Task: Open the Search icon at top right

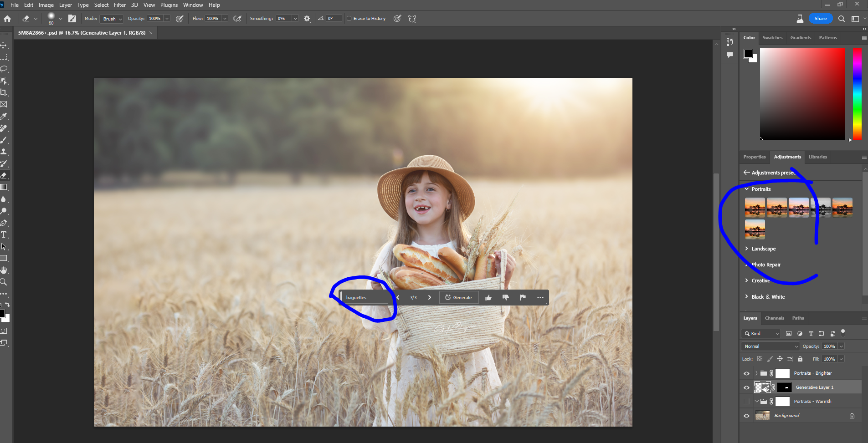Action: pos(842,19)
